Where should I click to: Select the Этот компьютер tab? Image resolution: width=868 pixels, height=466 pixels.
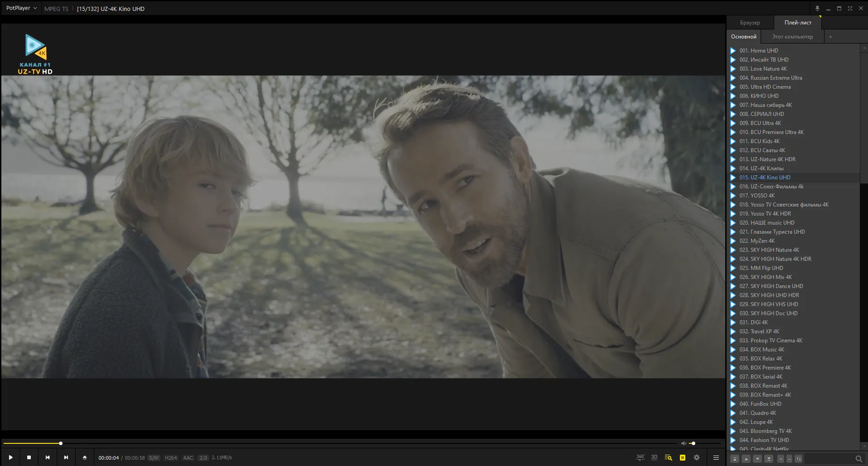(x=792, y=37)
